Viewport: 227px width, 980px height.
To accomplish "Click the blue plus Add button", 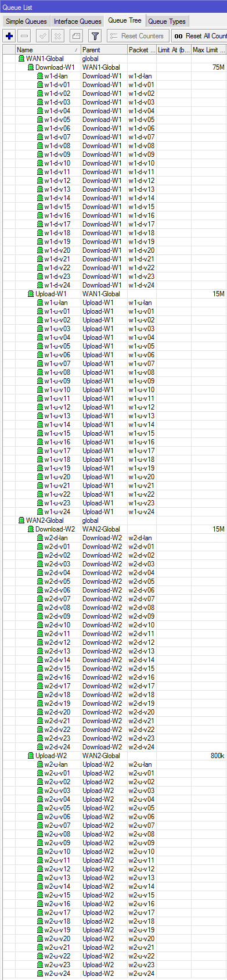I will 9,36.
